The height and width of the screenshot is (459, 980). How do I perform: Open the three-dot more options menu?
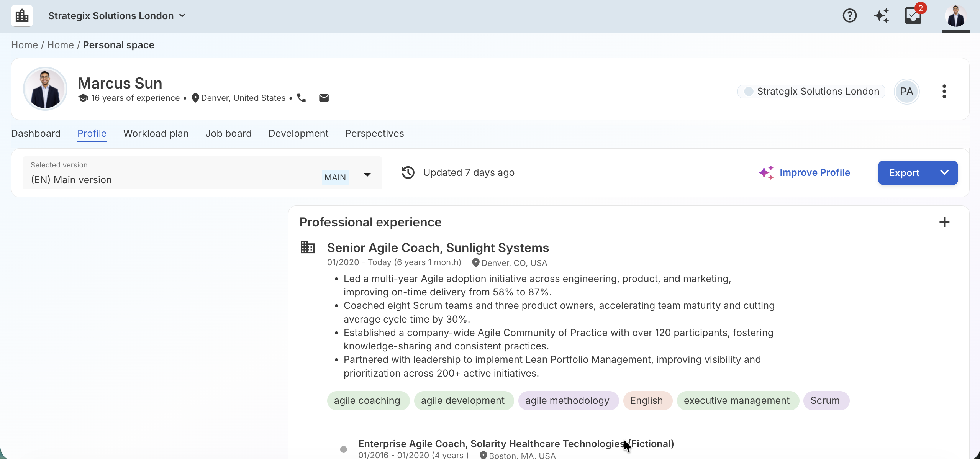pyautogui.click(x=944, y=91)
